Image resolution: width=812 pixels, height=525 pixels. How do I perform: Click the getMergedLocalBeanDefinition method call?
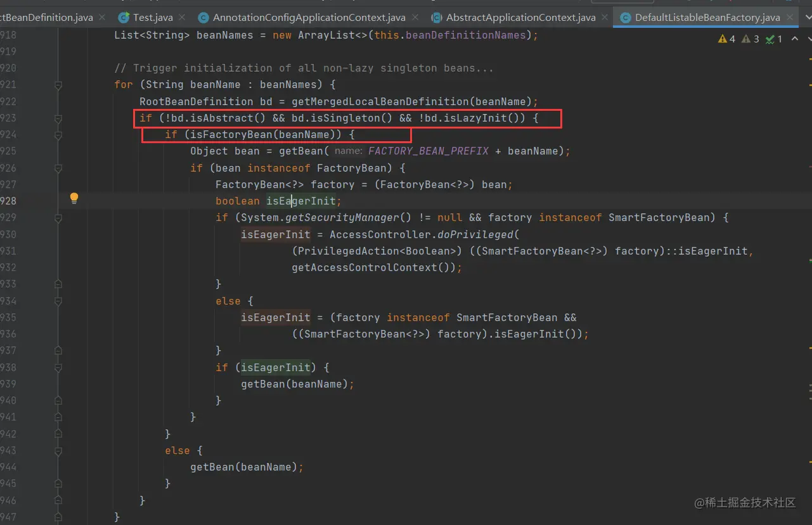[380, 101]
